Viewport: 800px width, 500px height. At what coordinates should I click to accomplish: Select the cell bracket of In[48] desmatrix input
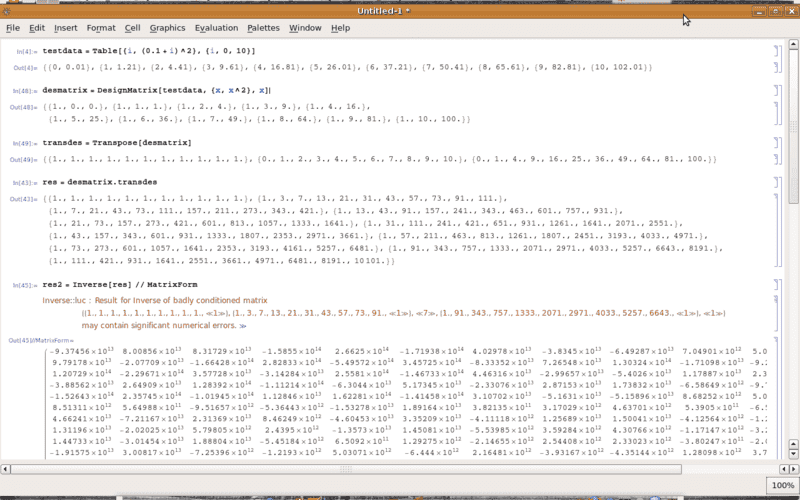[x=777, y=91]
